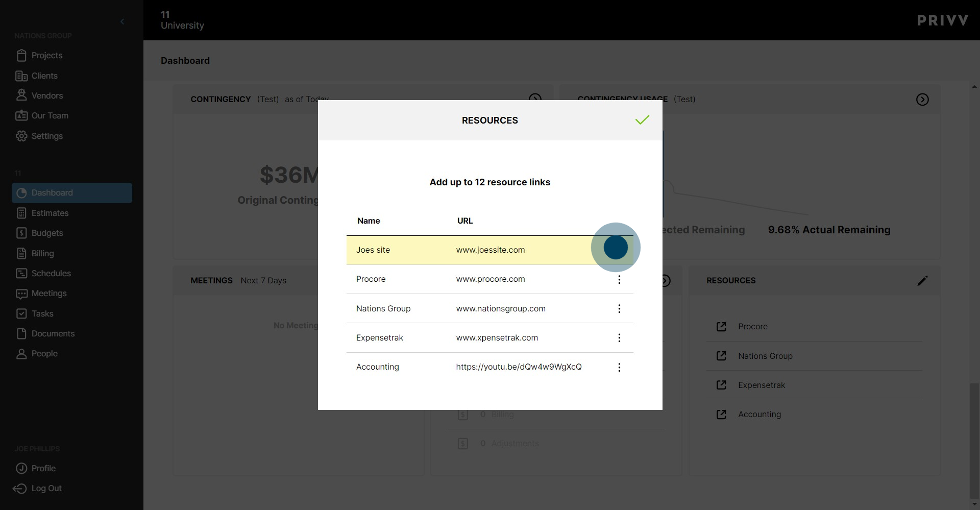Open Procore link in Resources panel
The width and height of the screenshot is (980, 510).
click(x=753, y=327)
